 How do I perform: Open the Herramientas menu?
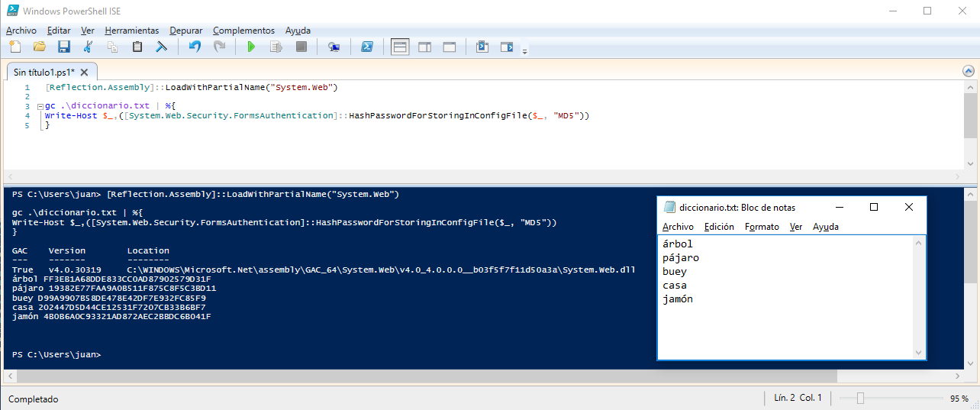132,31
